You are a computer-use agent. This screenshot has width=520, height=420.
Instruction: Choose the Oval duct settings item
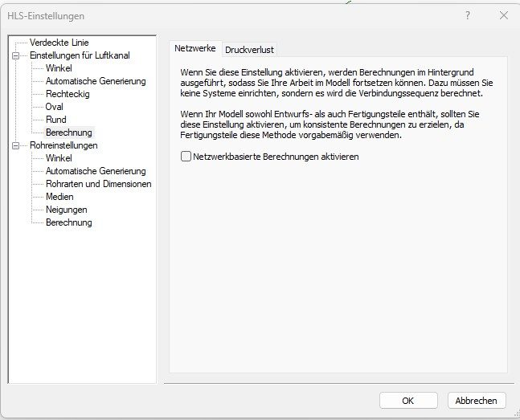(55, 107)
